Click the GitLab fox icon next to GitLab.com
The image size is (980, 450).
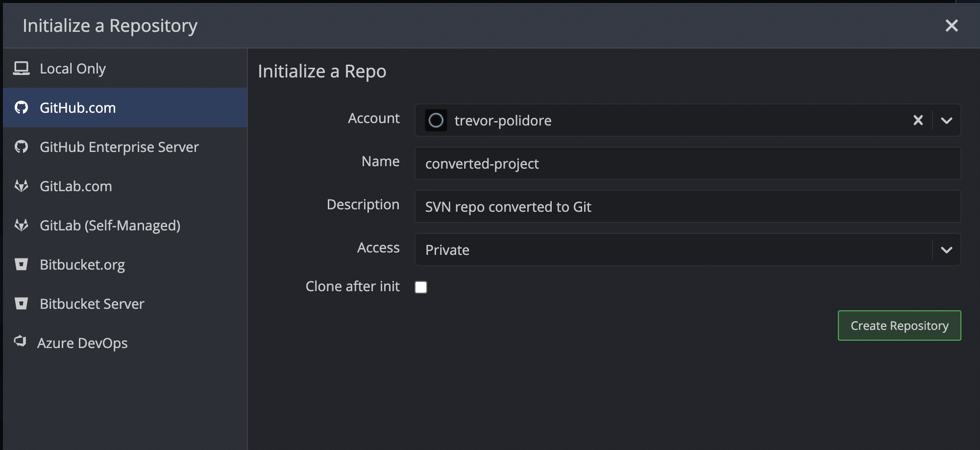22,186
